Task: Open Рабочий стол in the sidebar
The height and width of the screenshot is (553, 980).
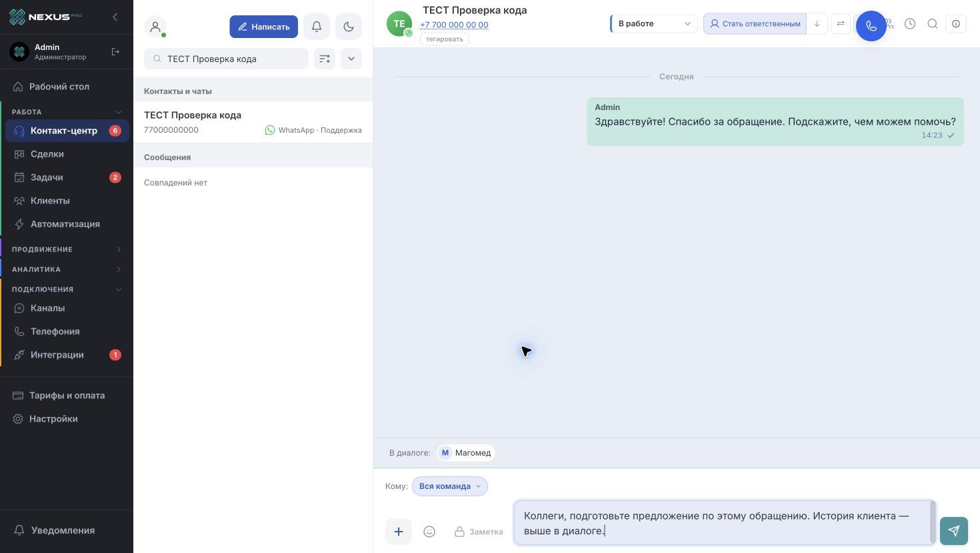Action: tap(67, 87)
